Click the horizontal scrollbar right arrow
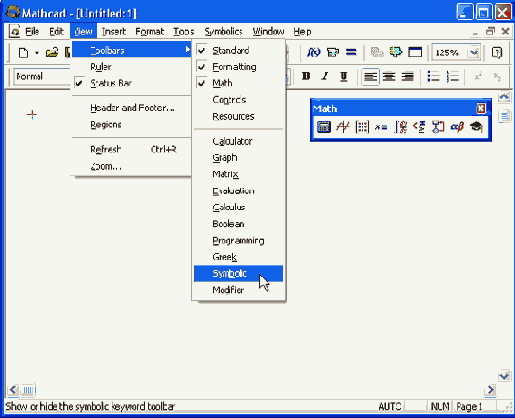 point(491,389)
